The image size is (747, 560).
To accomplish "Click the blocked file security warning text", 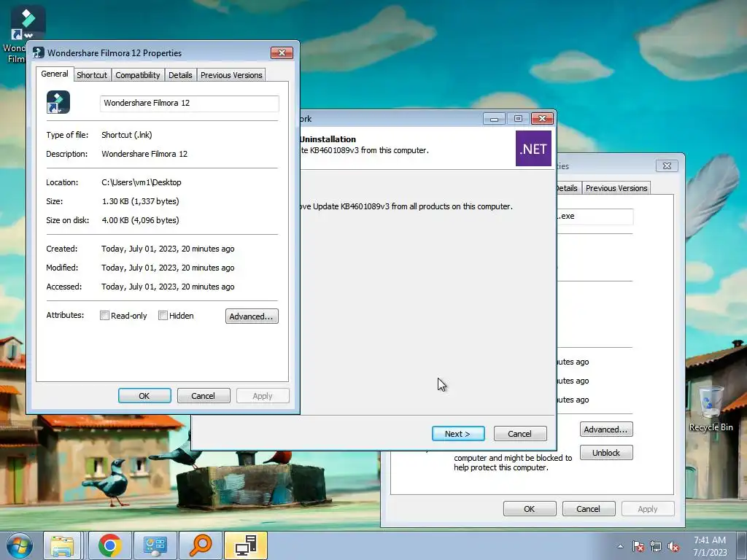I will [513, 462].
